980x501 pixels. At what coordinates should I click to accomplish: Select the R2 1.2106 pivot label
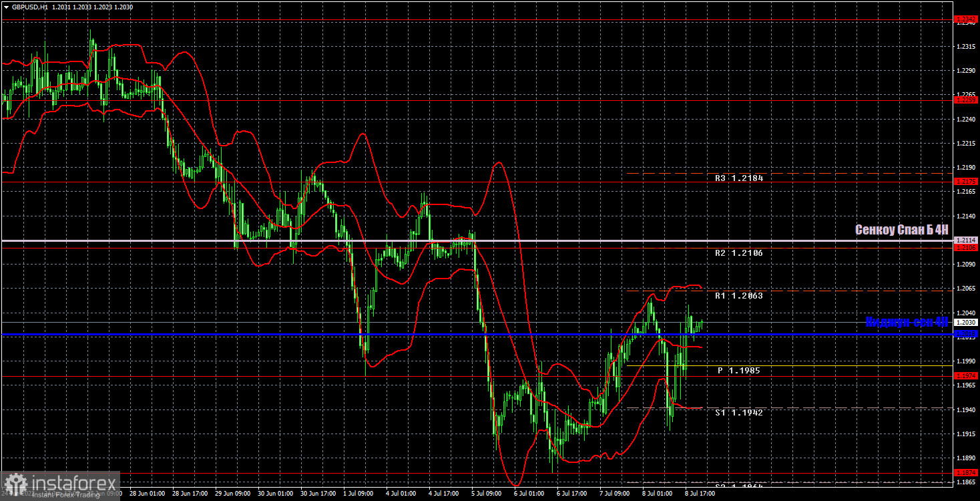click(x=738, y=253)
